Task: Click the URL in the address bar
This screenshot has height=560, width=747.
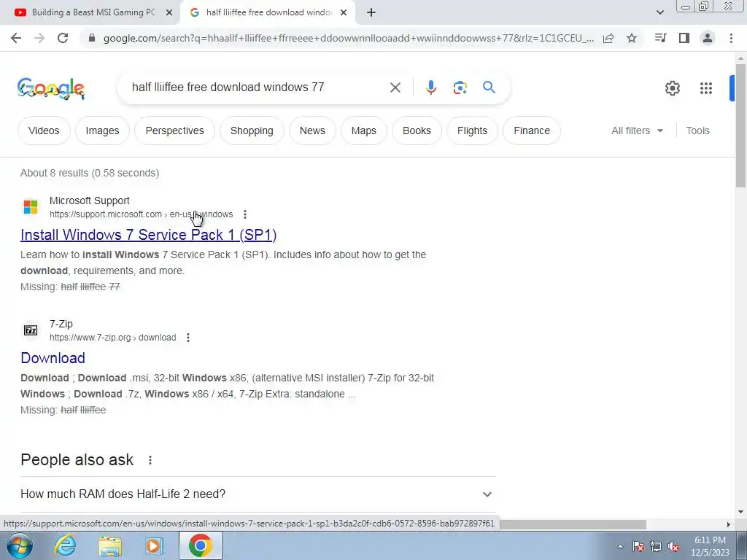Action: click(x=348, y=38)
